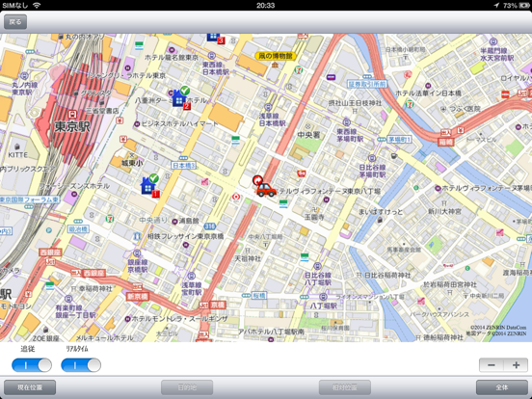The image size is (532, 399).
Task: Tap the 日比谷線 八丁堀駅 subway icon
Action: point(317,266)
